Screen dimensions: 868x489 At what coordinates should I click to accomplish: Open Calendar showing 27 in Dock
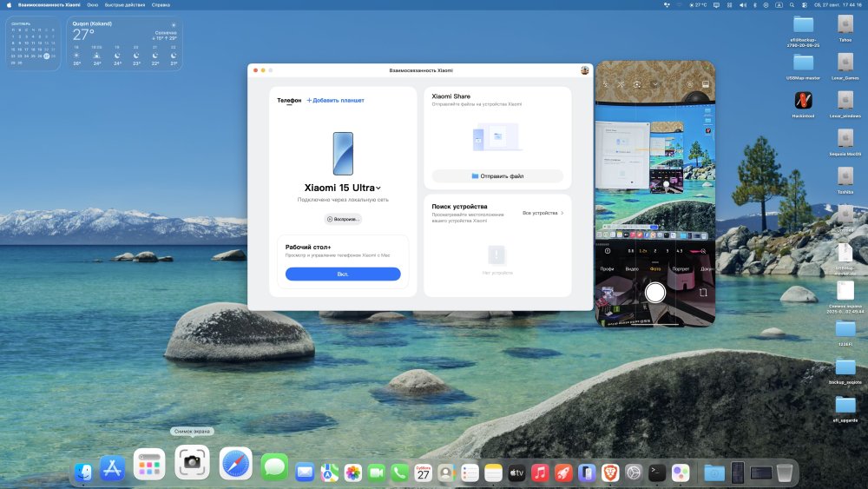point(423,472)
